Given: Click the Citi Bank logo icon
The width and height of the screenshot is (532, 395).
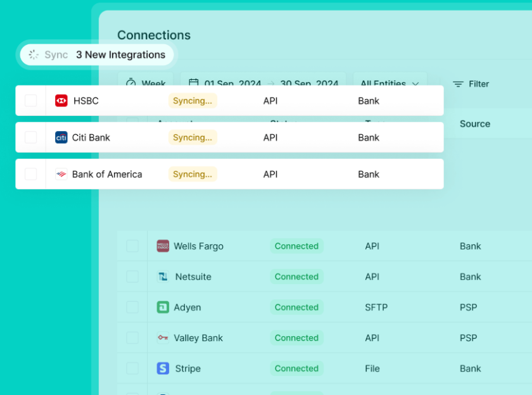Looking at the screenshot, I should tap(61, 137).
